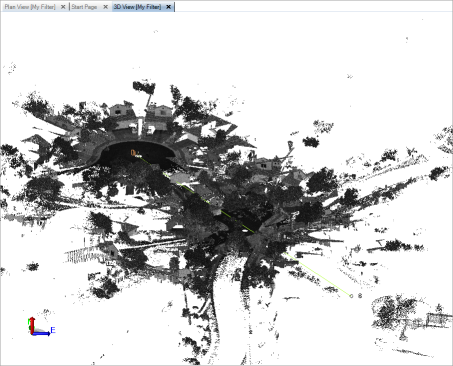This screenshot has height=366, width=453.
Task: Select the 3D View [My Filter] tab
Action: pyautogui.click(x=137, y=7)
